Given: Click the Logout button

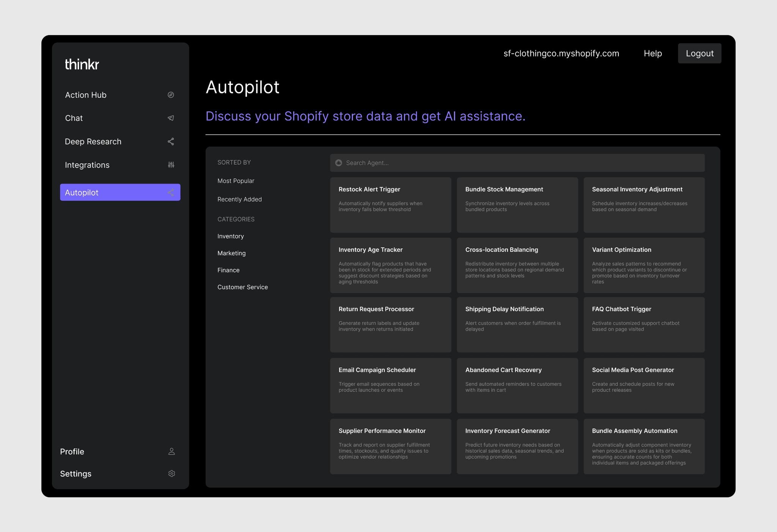Looking at the screenshot, I should [700, 53].
